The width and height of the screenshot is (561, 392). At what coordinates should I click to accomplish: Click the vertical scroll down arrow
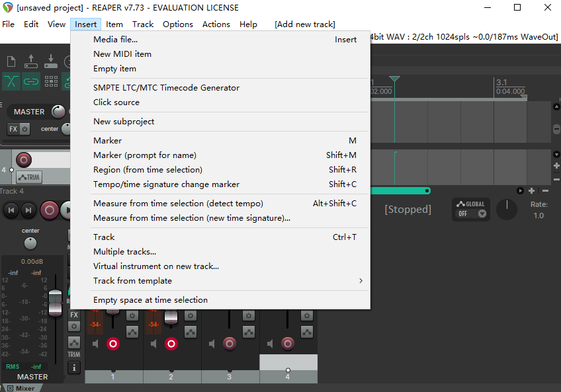pyautogui.click(x=556, y=155)
